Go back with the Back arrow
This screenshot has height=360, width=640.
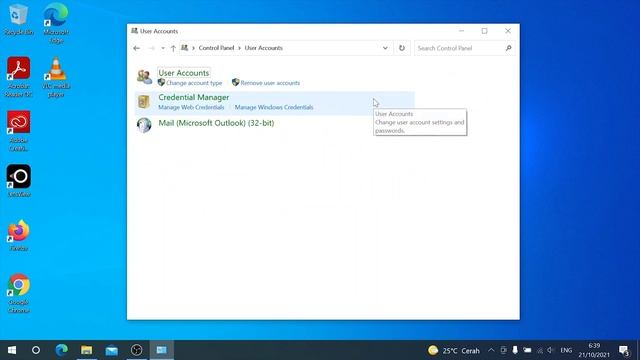tap(137, 48)
